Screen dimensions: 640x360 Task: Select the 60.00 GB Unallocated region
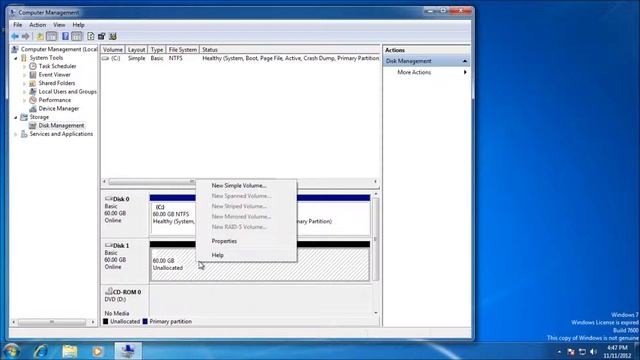260,264
